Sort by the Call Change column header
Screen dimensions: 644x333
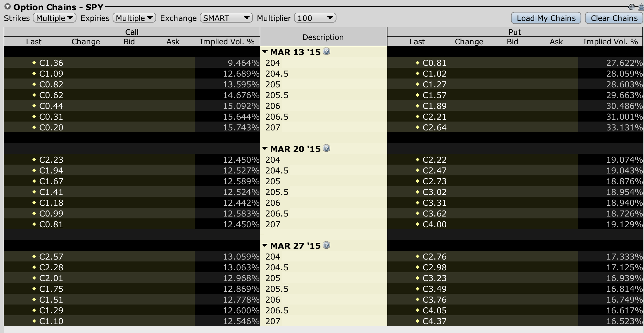(x=86, y=42)
